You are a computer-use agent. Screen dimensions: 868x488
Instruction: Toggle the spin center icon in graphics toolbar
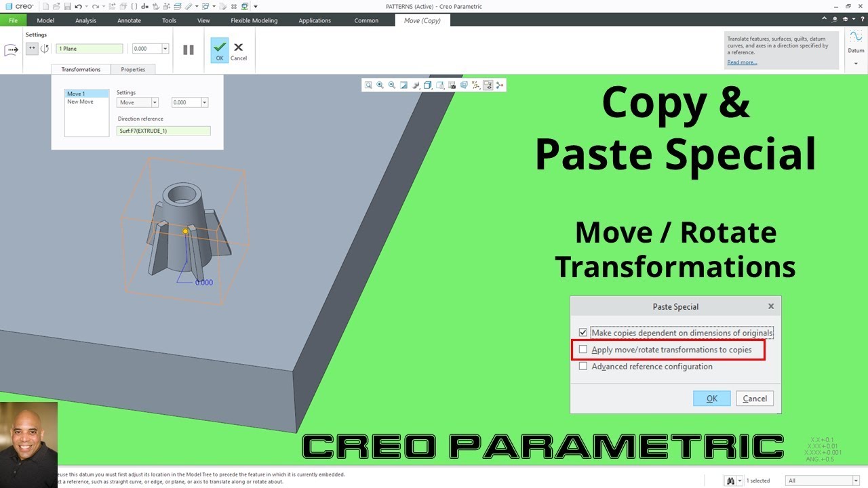[500, 85]
